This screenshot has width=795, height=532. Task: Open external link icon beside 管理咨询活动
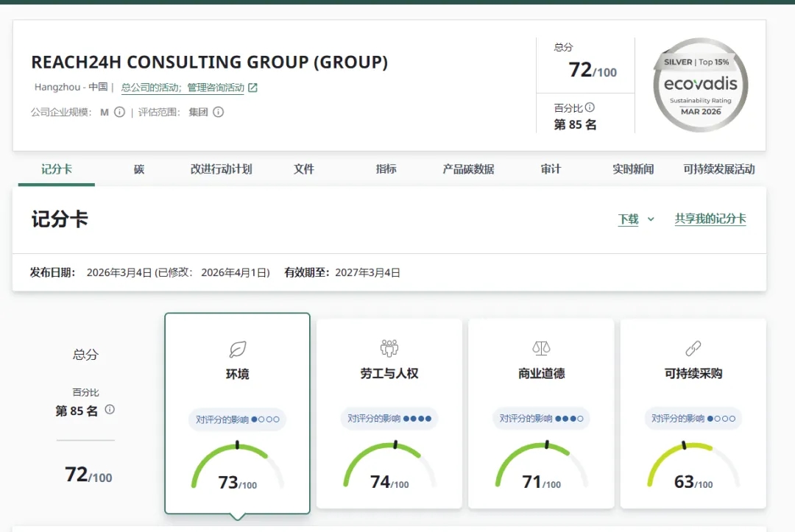252,88
